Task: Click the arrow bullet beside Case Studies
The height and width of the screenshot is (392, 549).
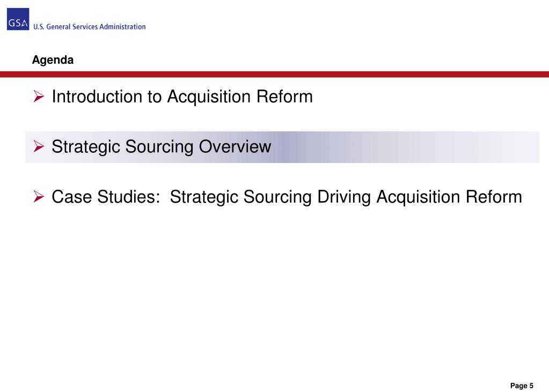Action: [39, 196]
